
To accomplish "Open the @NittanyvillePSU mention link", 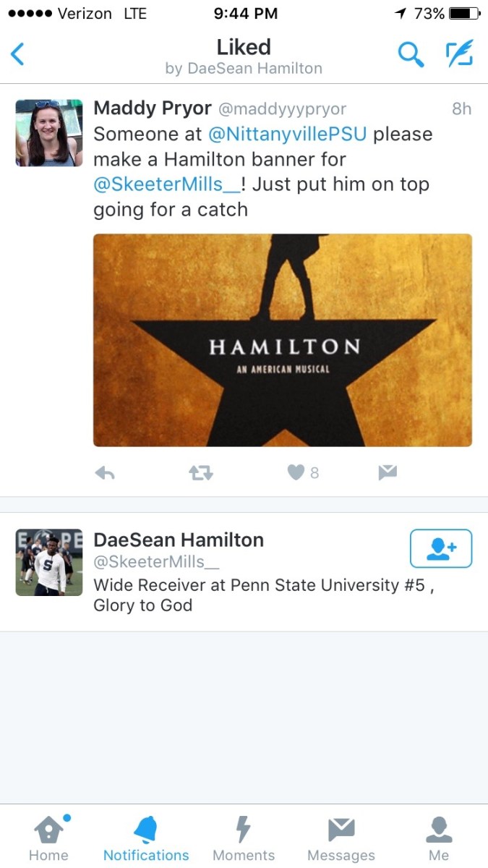I will 286,135.
